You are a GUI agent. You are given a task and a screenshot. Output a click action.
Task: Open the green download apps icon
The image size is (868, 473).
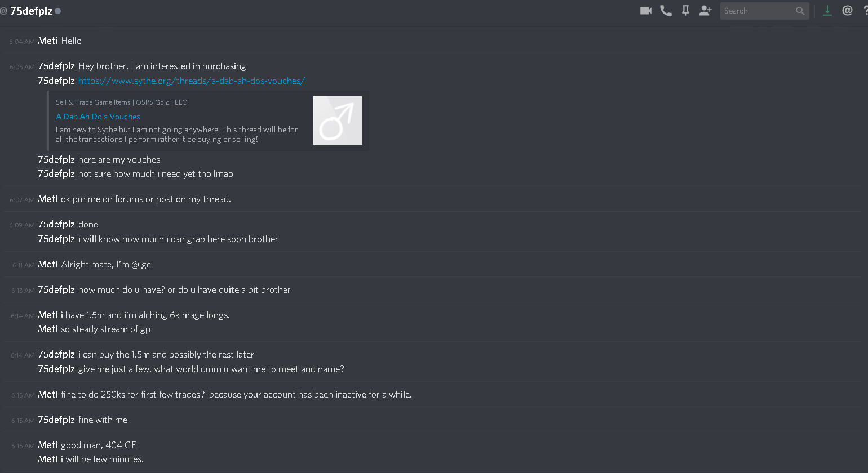[x=827, y=11]
